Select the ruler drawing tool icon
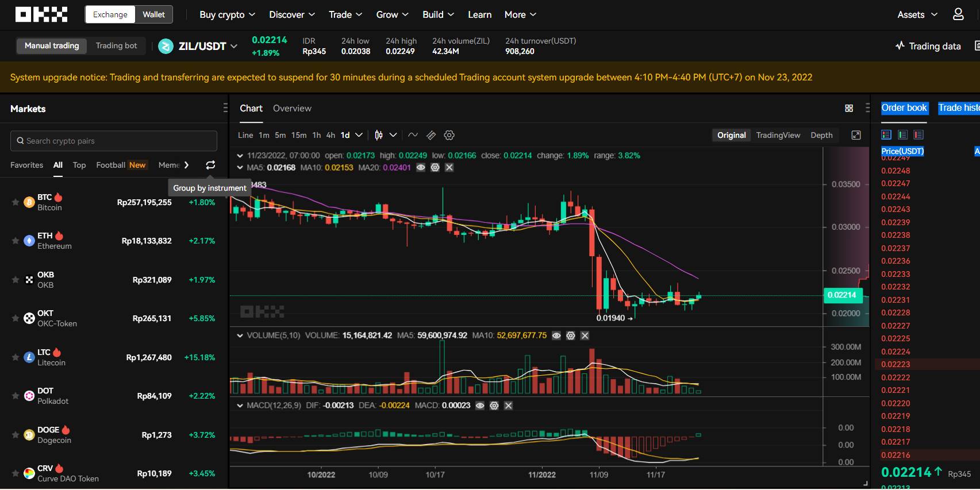 [431, 135]
